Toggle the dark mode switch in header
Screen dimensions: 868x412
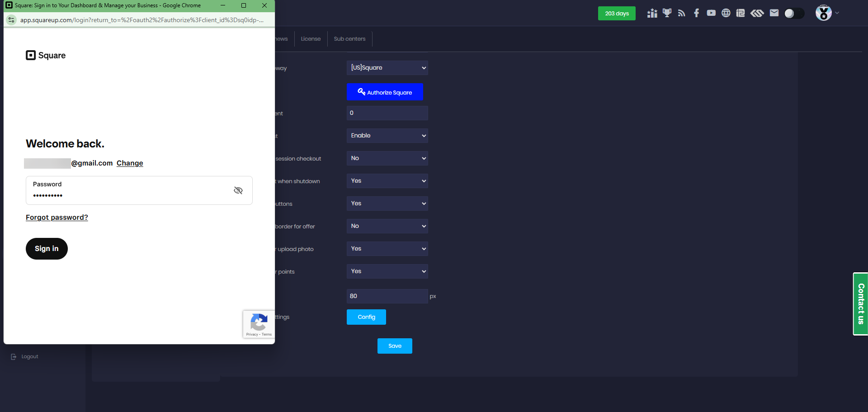coord(794,14)
